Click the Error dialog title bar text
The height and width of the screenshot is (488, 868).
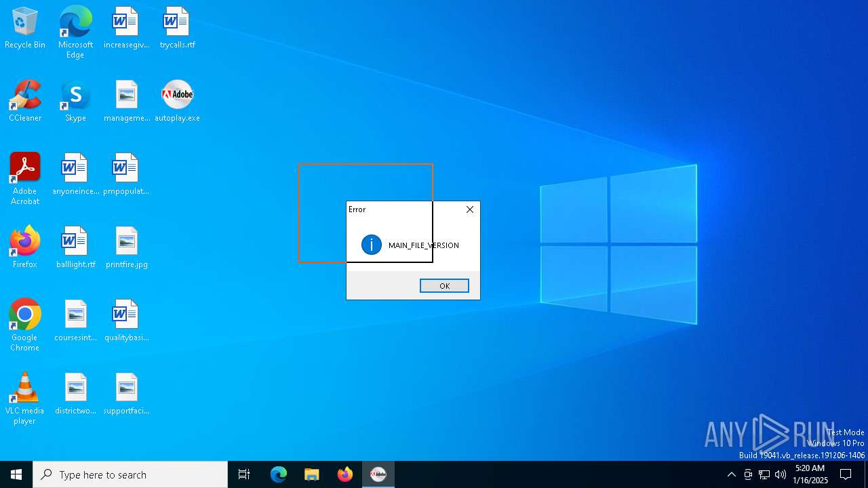point(357,209)
